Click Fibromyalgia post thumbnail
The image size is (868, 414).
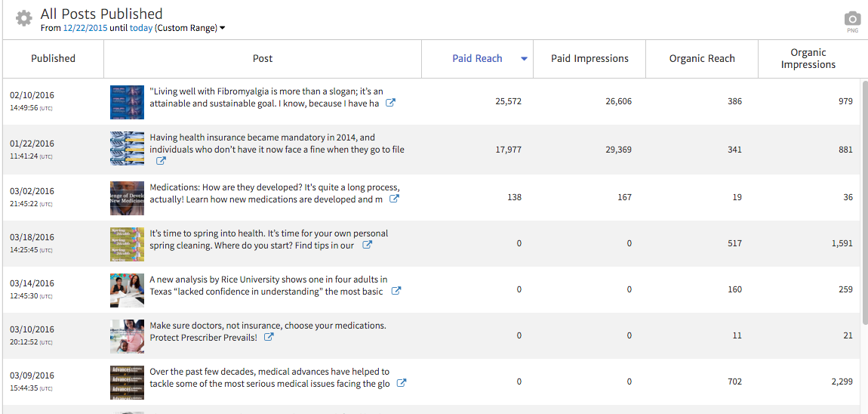[x=127, y=102]
